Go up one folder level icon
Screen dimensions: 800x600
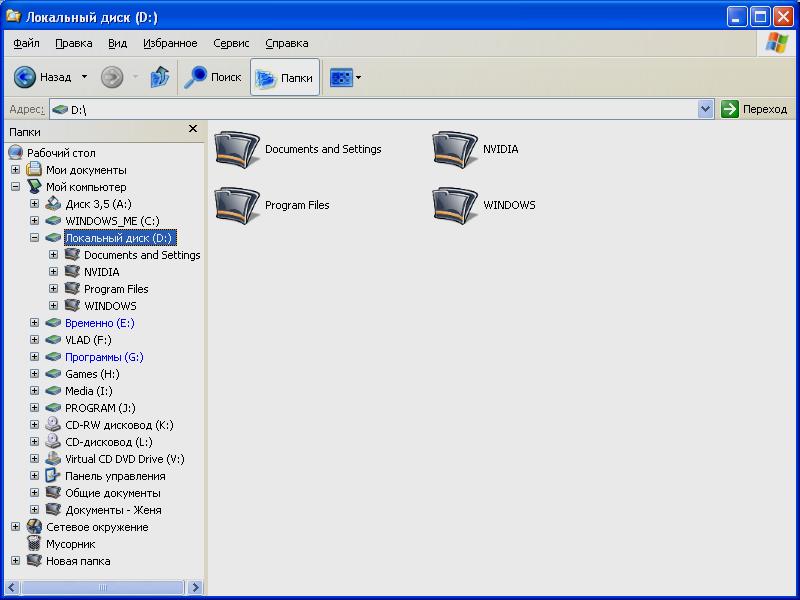point(160,78)
